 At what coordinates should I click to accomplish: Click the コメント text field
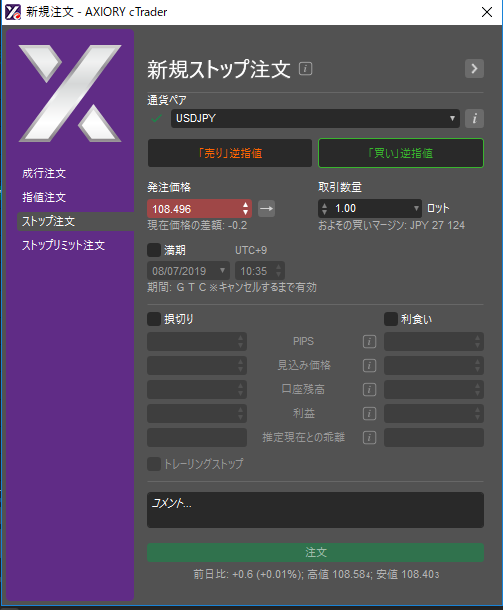click(315, 510)
